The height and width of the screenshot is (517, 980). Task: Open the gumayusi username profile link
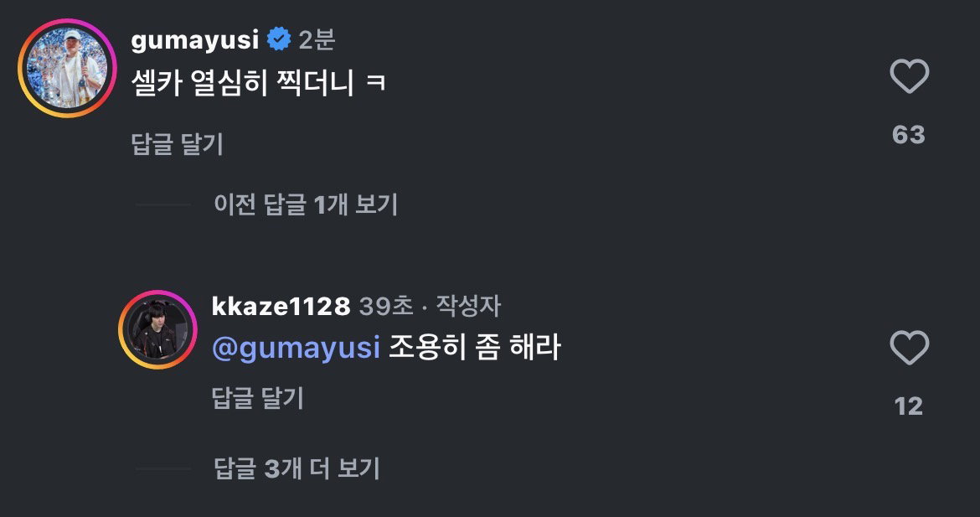pos(195,40)
